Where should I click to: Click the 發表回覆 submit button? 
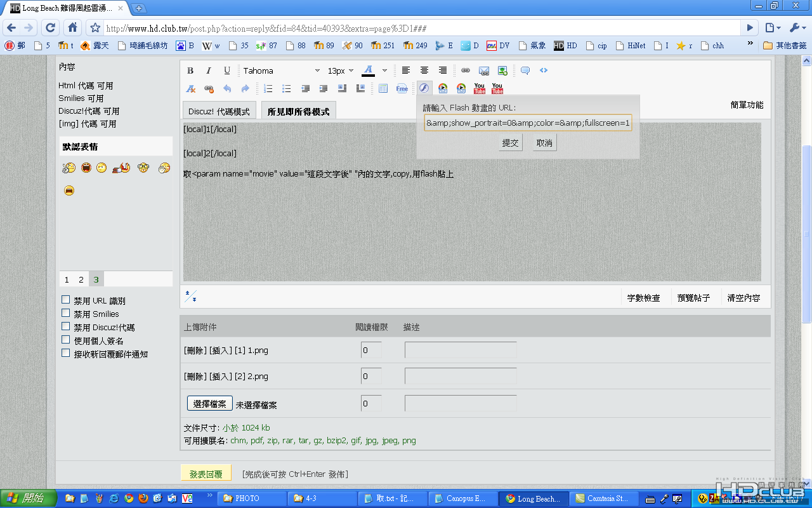click(206, 474)
